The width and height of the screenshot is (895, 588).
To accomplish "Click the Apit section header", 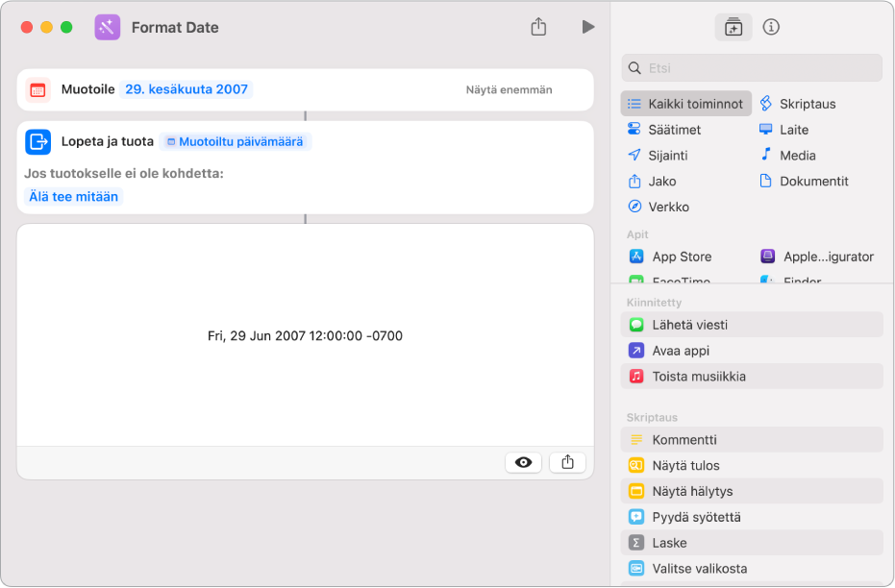I will [637, 234].
